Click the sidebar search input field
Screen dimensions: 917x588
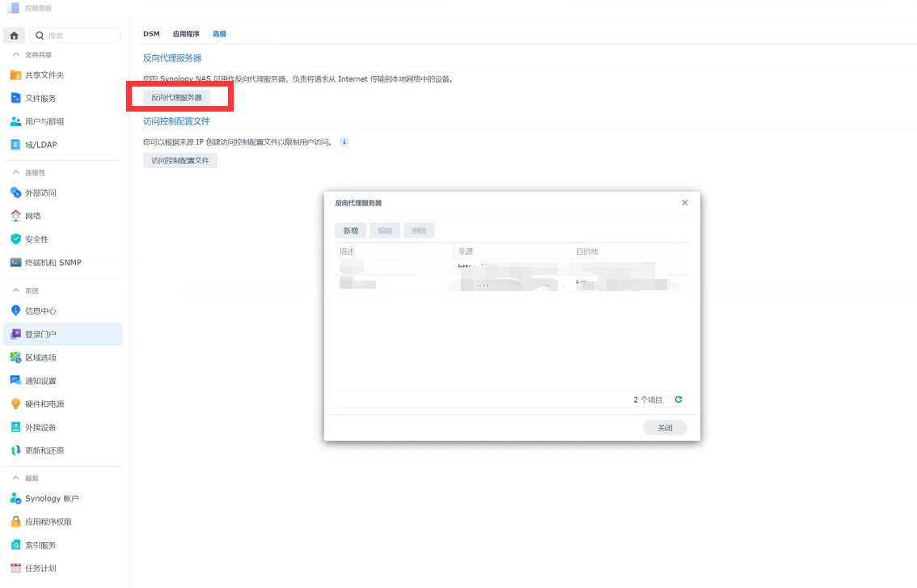click(77, 35)
